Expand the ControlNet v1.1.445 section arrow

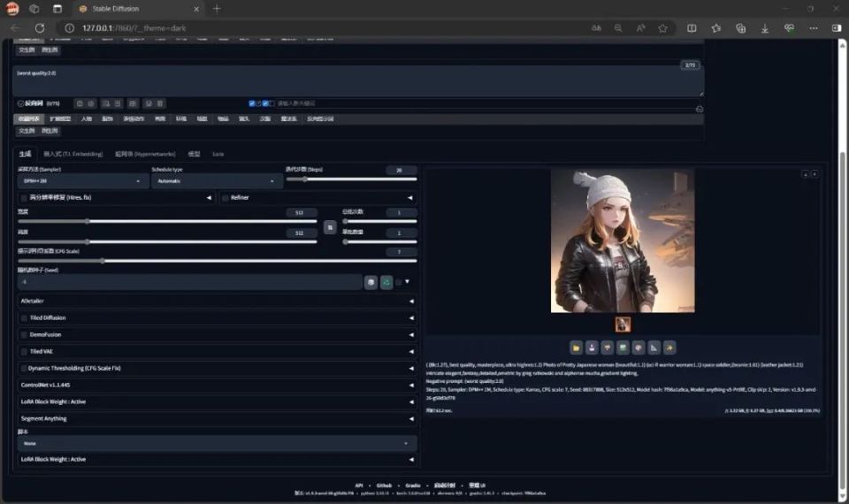point(411,386)
